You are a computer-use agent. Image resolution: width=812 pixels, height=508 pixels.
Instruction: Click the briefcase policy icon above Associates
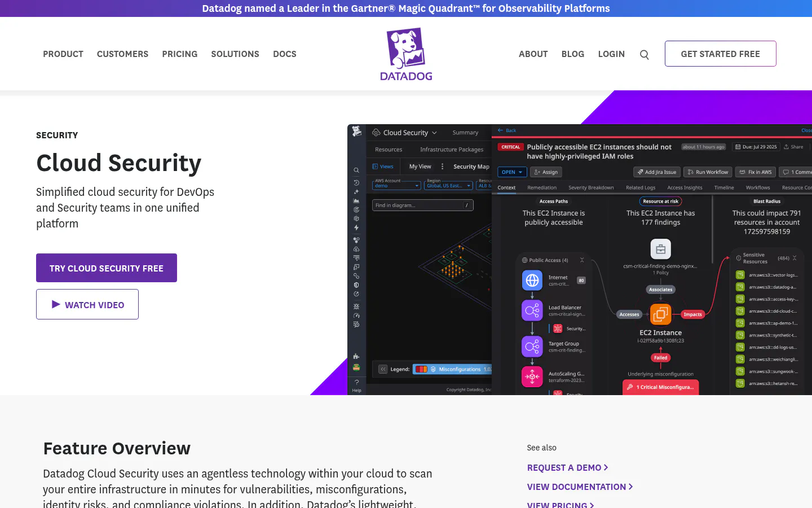click(661, 249)
